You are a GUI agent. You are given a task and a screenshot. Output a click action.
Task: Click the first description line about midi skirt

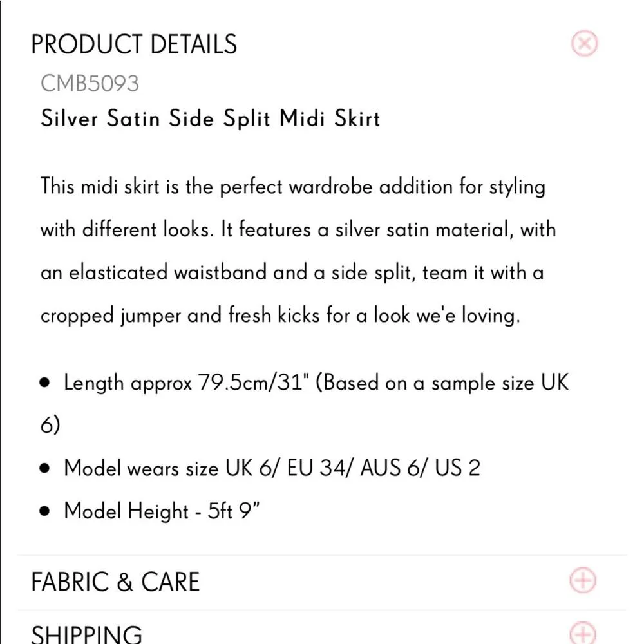pos(292,187)
